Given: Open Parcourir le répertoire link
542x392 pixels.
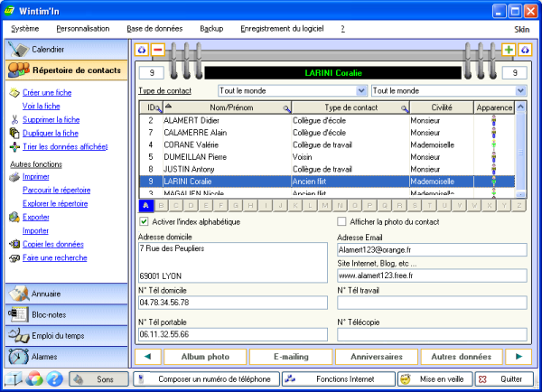Looking at the screenshot, I should point(56,190).
